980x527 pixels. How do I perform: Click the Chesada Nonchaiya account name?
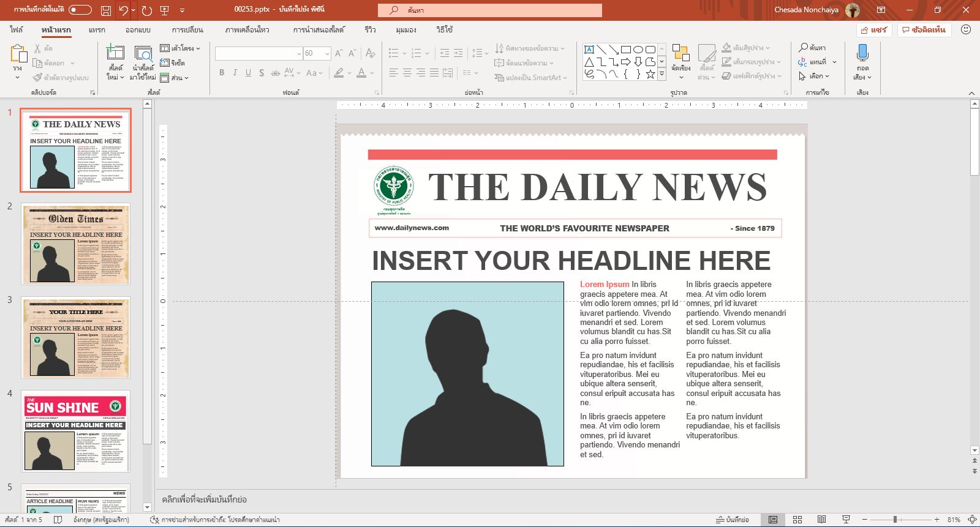point(806,10)
